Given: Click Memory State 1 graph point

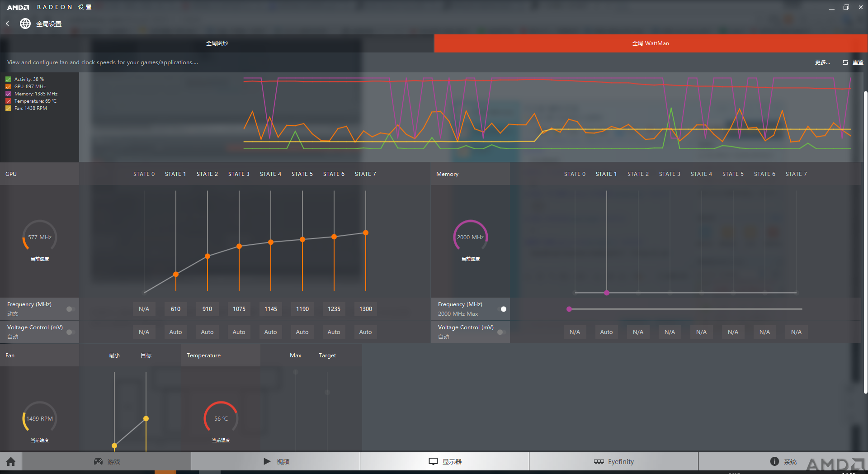Looking at the screenshot, I should pyautogui.click(x=607, y=293).
